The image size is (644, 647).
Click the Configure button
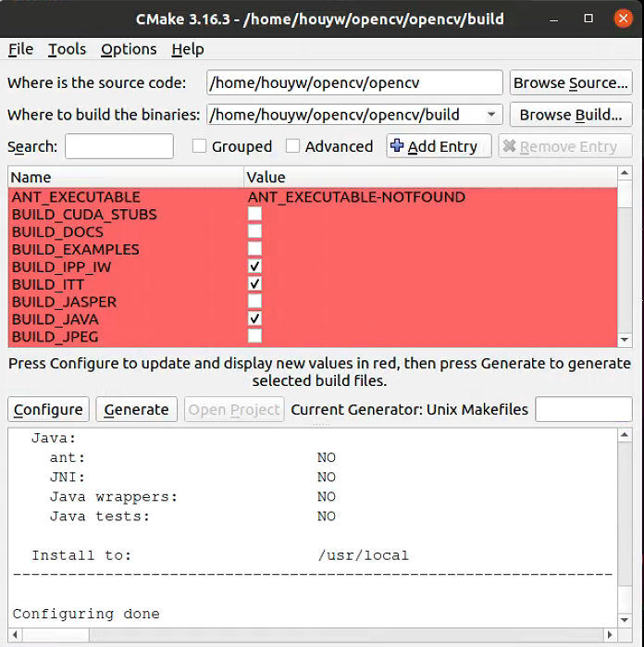(48, 409)
